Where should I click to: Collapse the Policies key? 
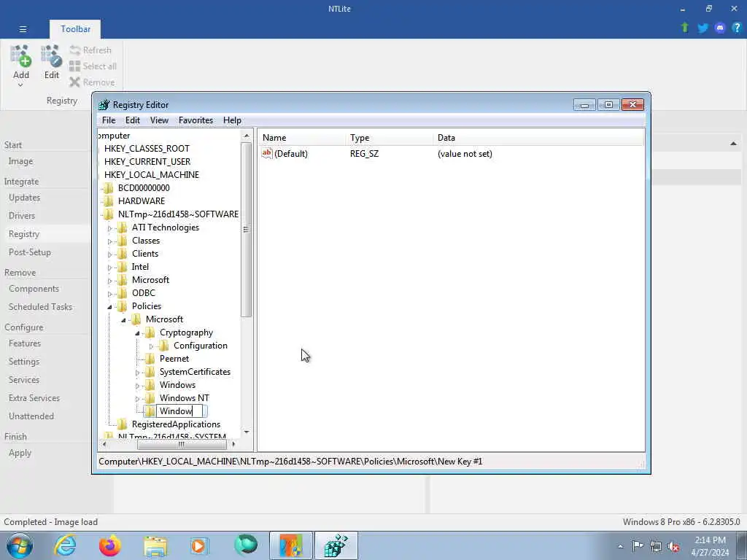click(109, 307)
